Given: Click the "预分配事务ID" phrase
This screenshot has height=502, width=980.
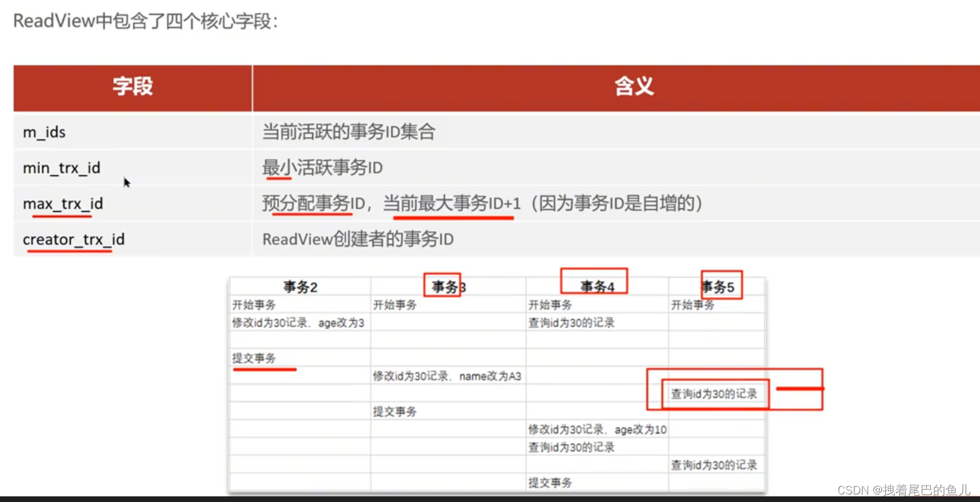Looking at the screenshot, I should point(313,203).
